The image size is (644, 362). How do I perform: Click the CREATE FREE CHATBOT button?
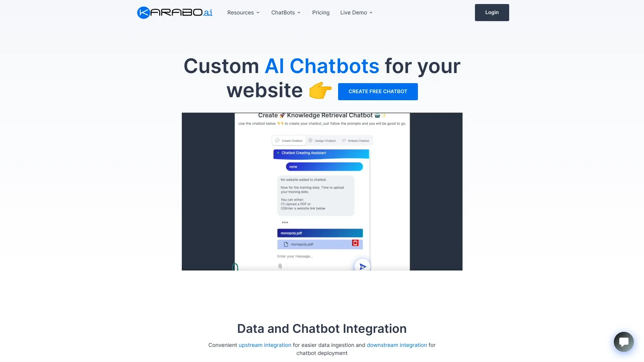click(378, 91)
